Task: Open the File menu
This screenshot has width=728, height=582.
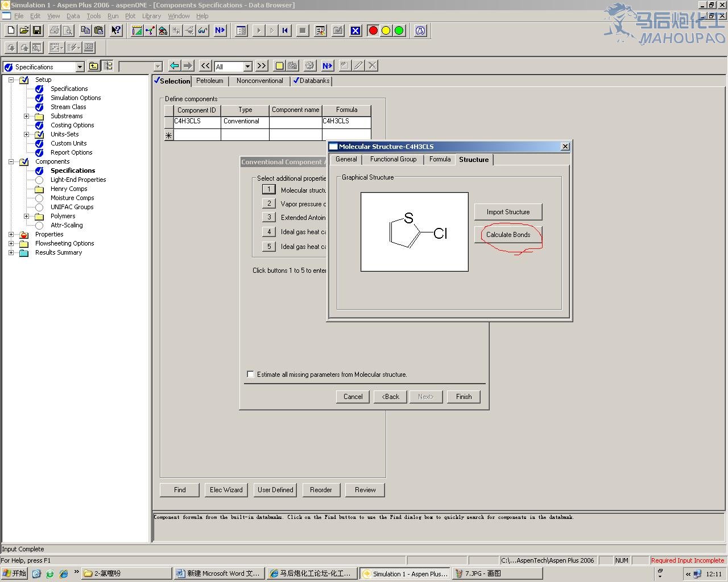Action: [19, 16]
